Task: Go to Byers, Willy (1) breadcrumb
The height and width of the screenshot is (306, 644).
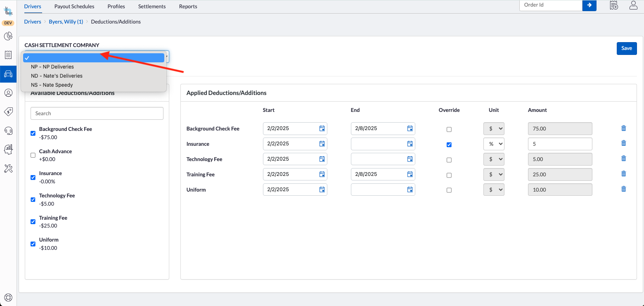Action: pyautogui.click(x=66, y=22)
